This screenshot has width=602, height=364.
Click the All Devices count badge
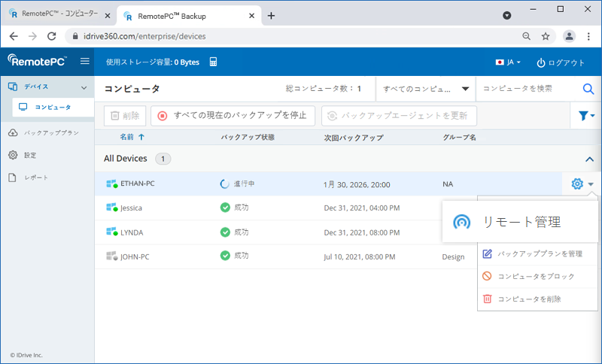tap(163, 159)
